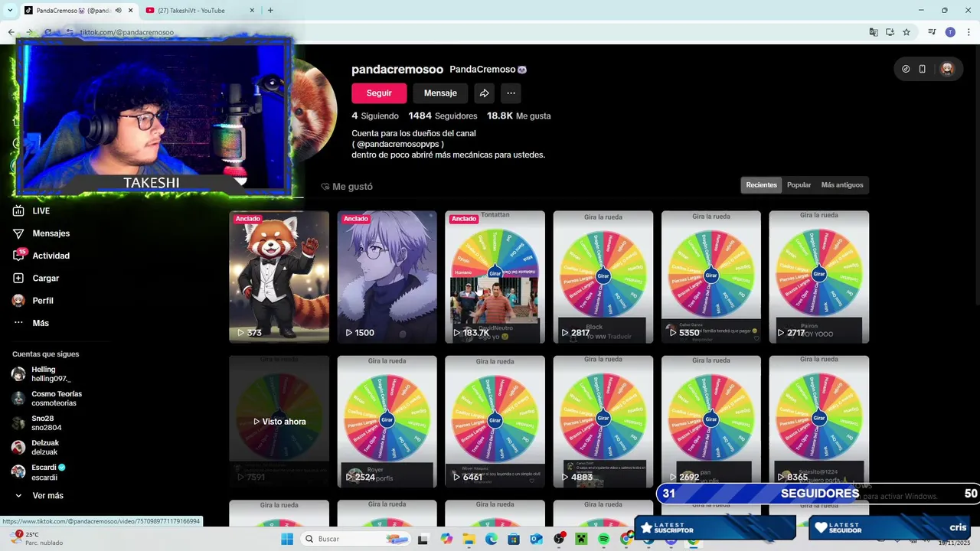The height and width of the screenshot is (551, 980).
Task: Open pinned anime character video with 1500 views
Action: coord(387,276)
